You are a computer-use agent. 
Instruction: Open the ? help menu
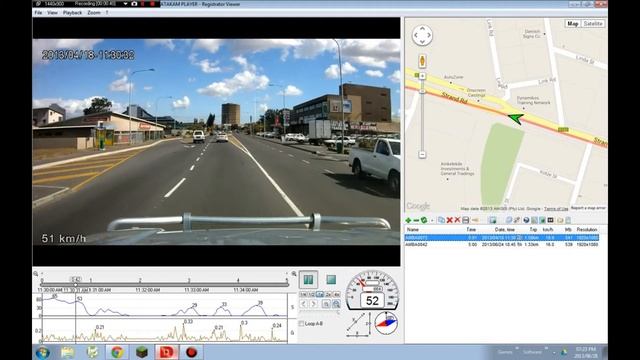(x=107, y=13)
